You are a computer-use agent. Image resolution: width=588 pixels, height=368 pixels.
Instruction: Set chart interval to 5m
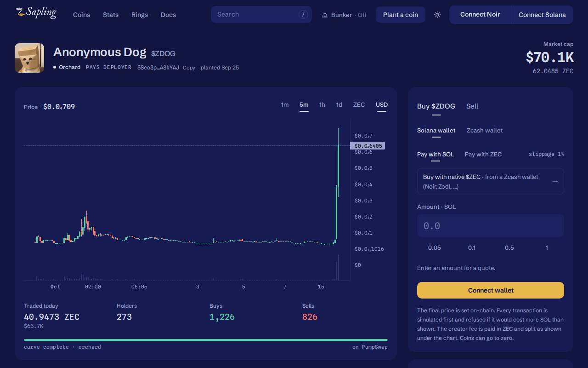coord(304,105)
